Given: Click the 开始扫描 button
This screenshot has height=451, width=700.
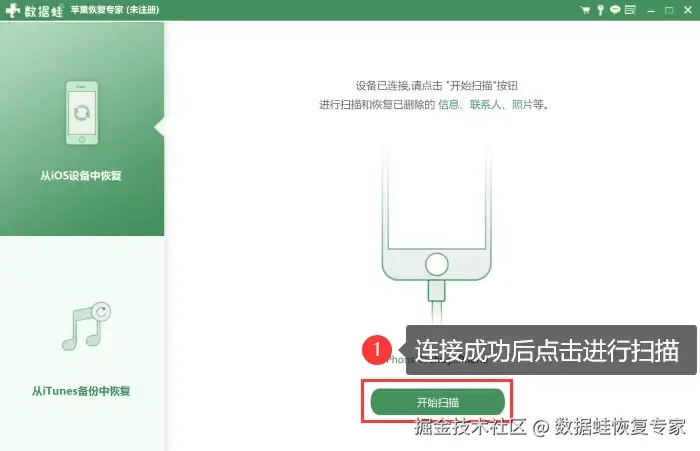Looking at the screenshot, I should (x=438, y=402).
